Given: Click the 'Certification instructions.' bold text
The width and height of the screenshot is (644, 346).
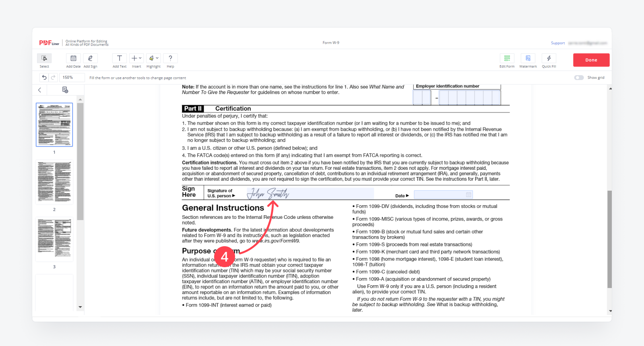Looking at the screenshot, I should 210,163.
